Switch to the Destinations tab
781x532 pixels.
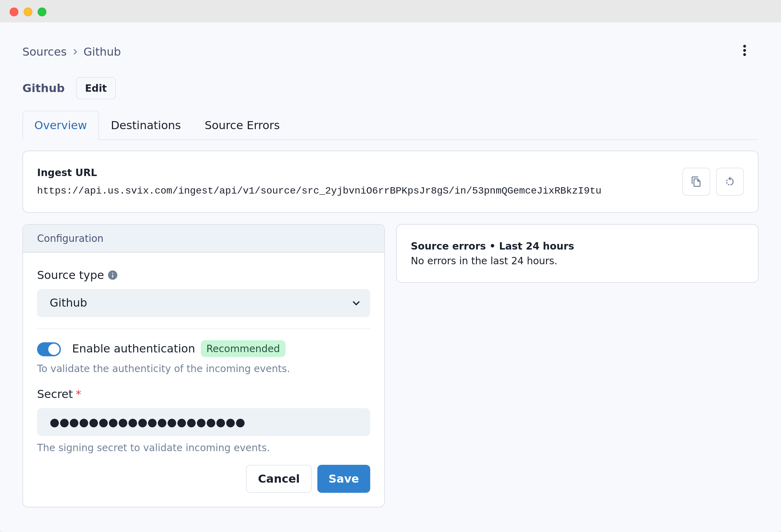[146, 125]
